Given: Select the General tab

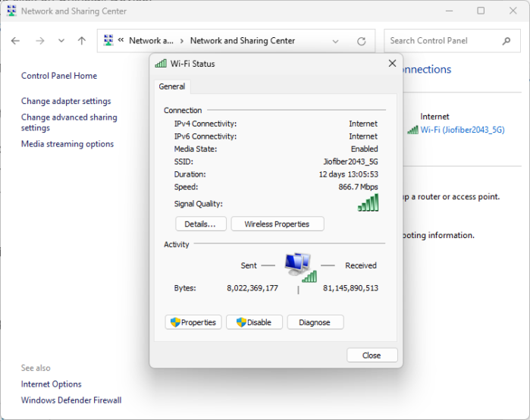Looking at the screenshot, I should (x=172, y=86).
